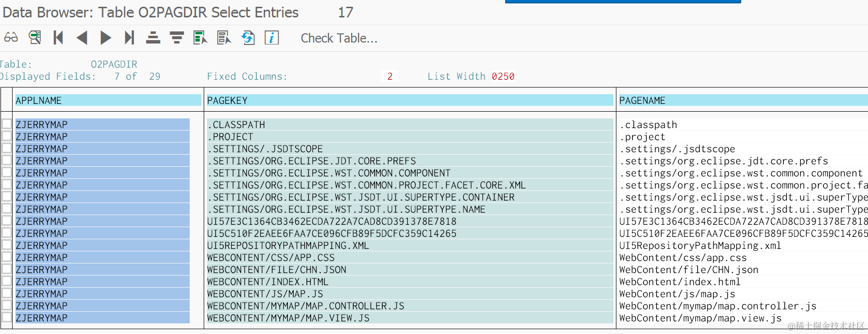Click the O2PAGDIR table name label
The image size is (868, 334).
pyautogui.click(x=114, y=64)
